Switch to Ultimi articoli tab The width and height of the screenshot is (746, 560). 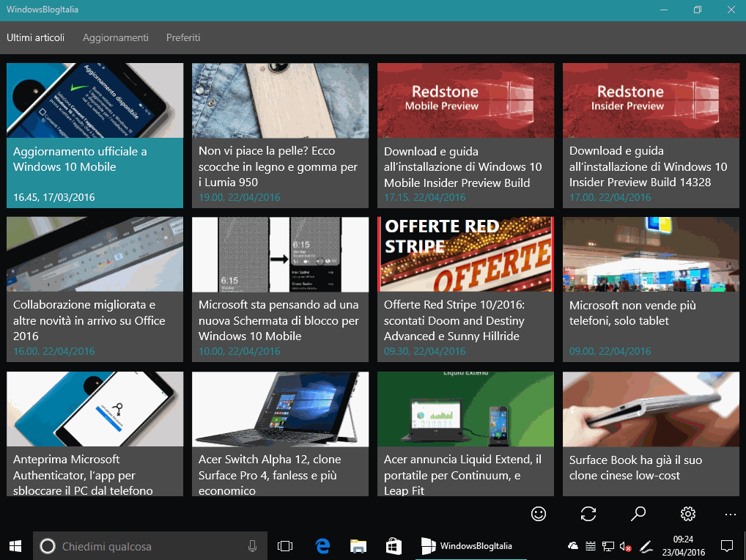click(x=36, y=37)
